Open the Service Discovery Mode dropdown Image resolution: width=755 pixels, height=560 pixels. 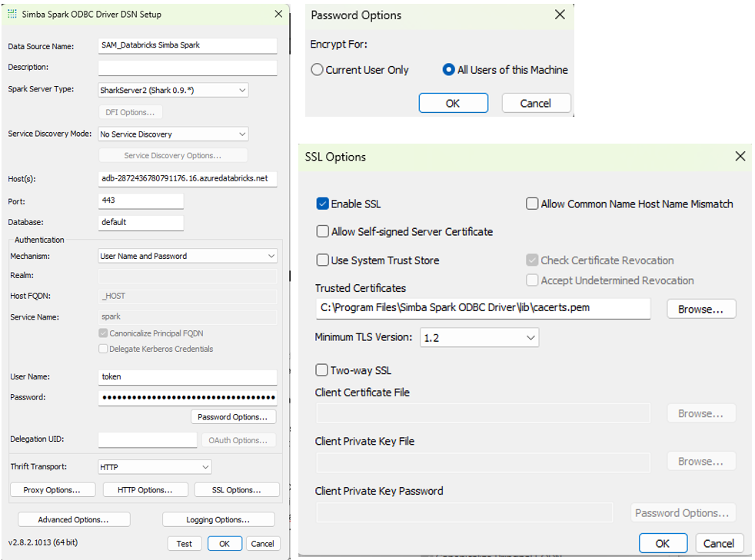[173, 134]
